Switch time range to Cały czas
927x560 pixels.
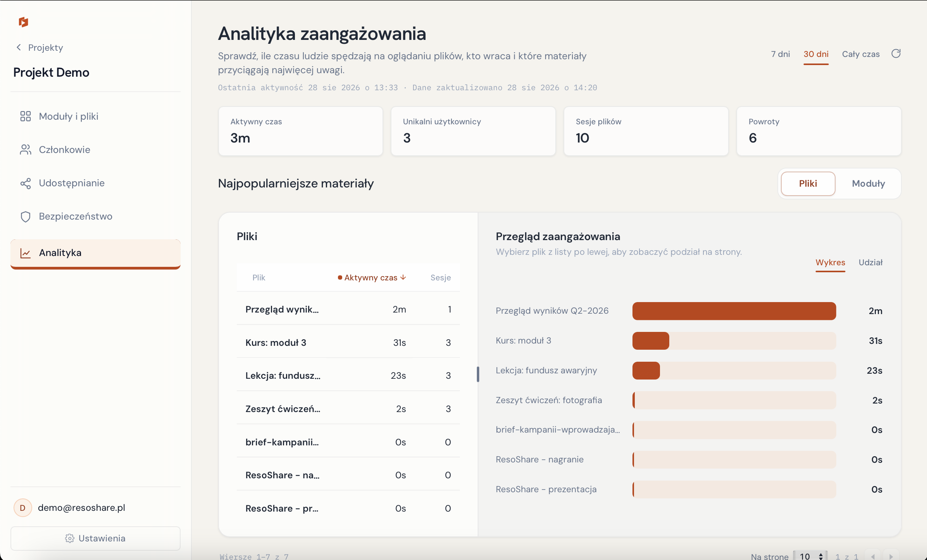pyautogui.click(x=861, y=54)
